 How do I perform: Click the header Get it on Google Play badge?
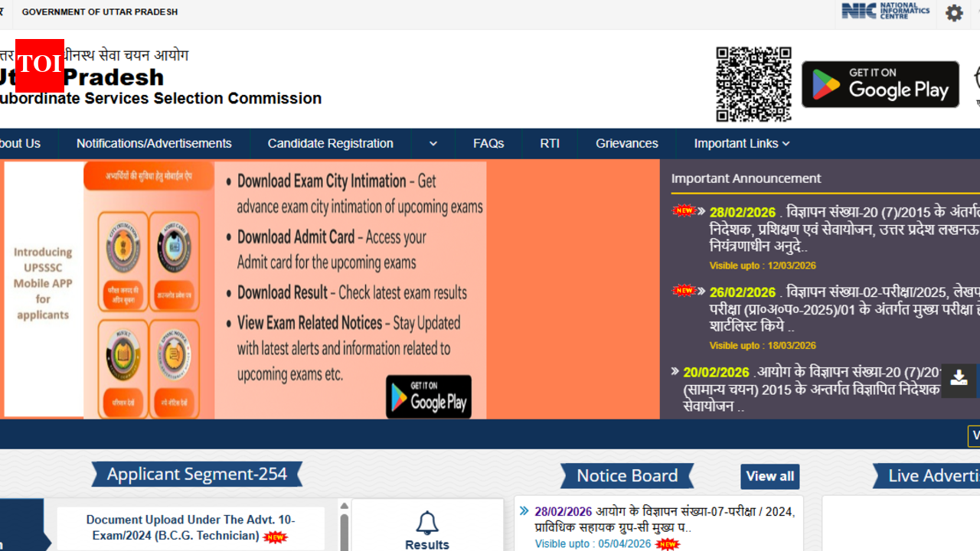pyautogui.click(x=880, y=84)
